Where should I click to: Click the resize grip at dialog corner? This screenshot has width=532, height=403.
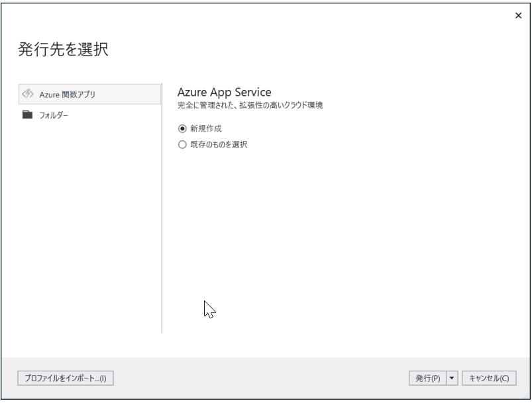[526, 395]
